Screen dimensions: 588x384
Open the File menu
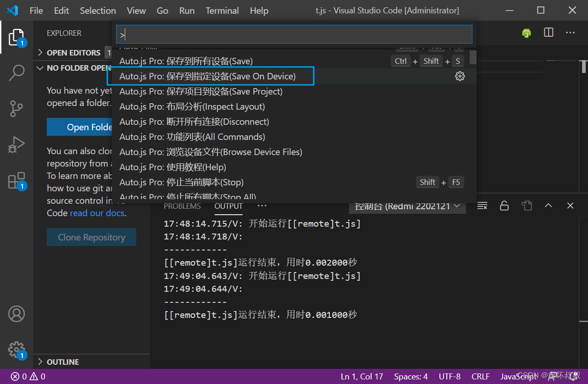coord(36,11)
